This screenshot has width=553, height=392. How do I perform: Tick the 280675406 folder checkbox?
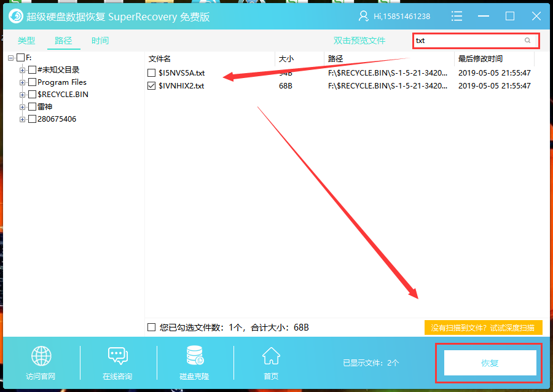coord(32,119)
